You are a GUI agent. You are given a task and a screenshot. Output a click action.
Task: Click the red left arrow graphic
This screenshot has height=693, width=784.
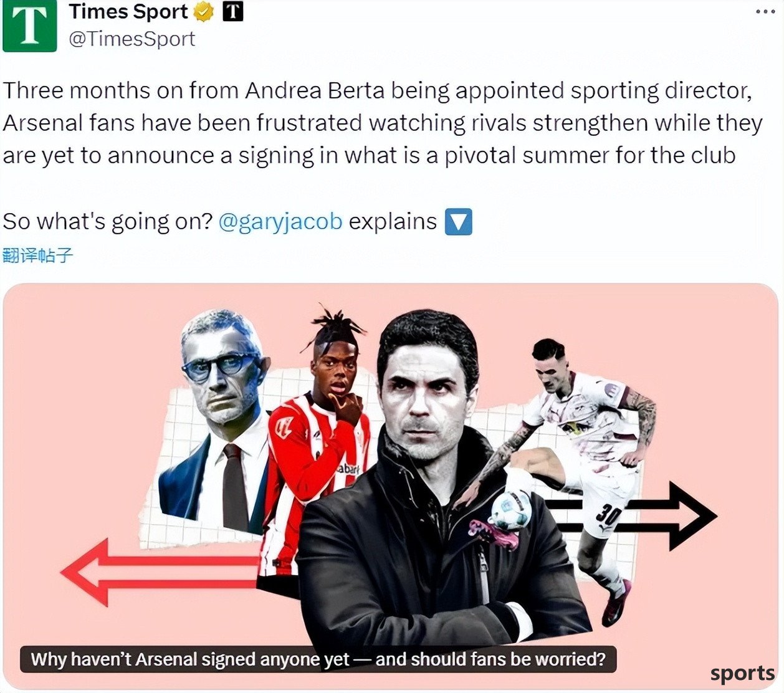[x=160, y=573]
